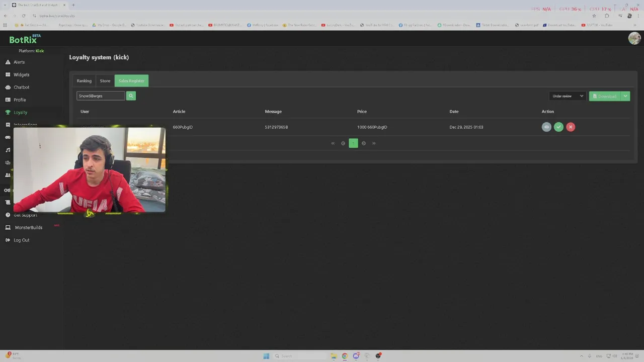Click the Kick platform label

(x=40, y=51)
